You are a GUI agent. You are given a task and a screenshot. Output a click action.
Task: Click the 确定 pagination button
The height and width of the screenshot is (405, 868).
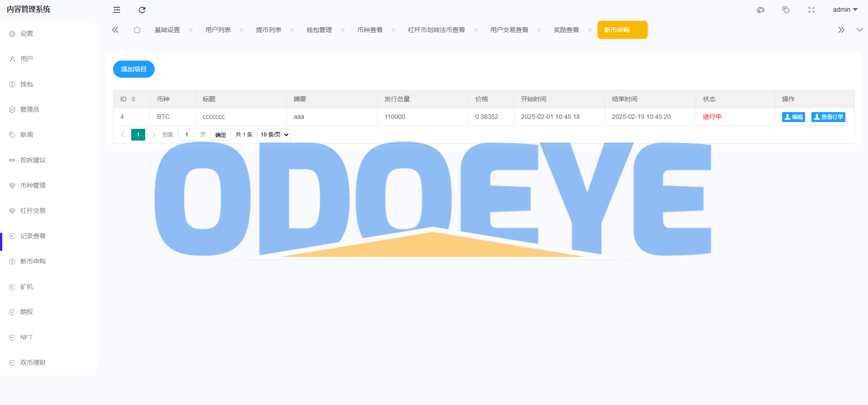click(x=221, y=135)
